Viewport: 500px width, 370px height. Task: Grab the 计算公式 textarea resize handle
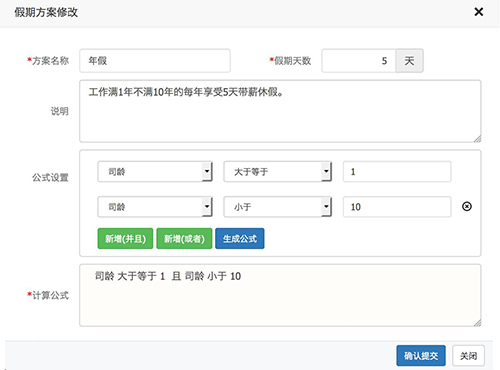pyautogui.click(x=477, y=322)
